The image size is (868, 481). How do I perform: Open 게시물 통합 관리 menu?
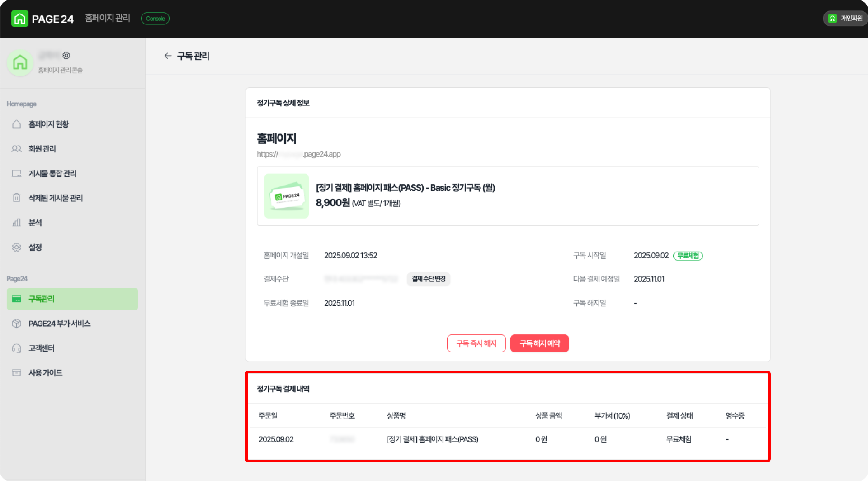click(52, 173)
